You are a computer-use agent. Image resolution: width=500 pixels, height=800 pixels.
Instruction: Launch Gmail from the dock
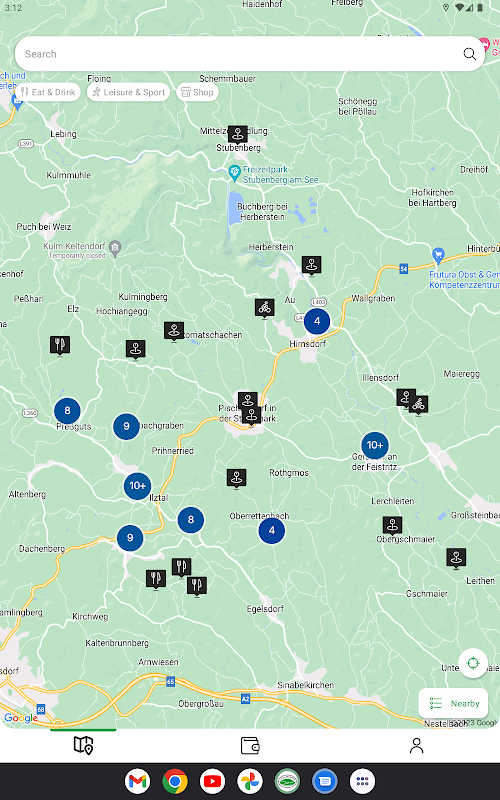[137, 781]
